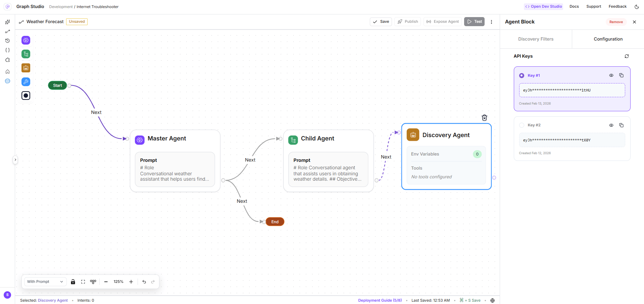This screenshot has height=304, width=644.
Task: Add a blue wrench tool block
Action: [x=26, y=82]
